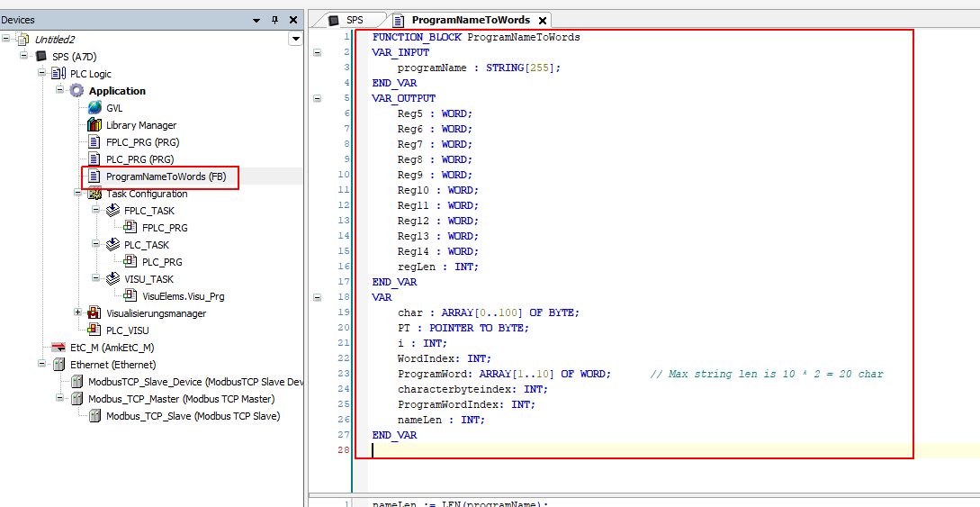Click the PLC_VISU visualization icon

[95, 330]
